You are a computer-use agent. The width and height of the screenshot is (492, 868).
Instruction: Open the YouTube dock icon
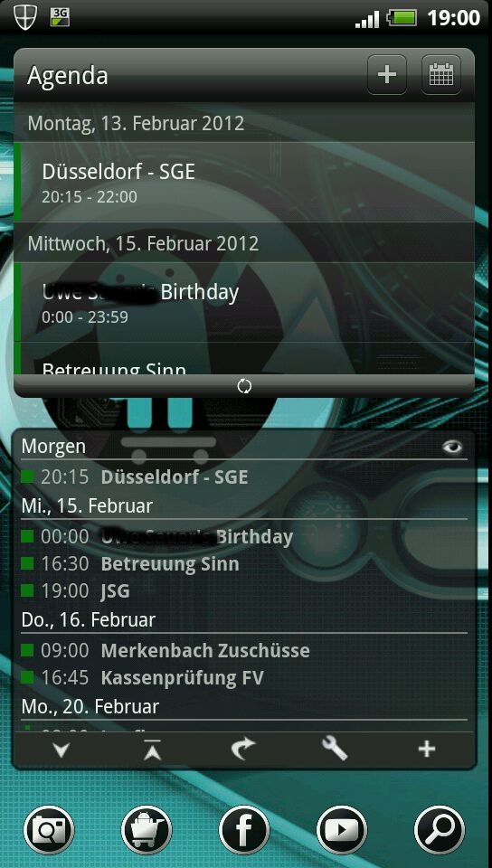coord(342,830)
